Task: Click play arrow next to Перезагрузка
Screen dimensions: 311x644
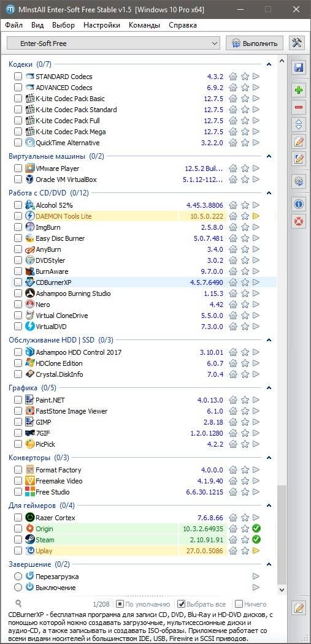Action: 256,576
